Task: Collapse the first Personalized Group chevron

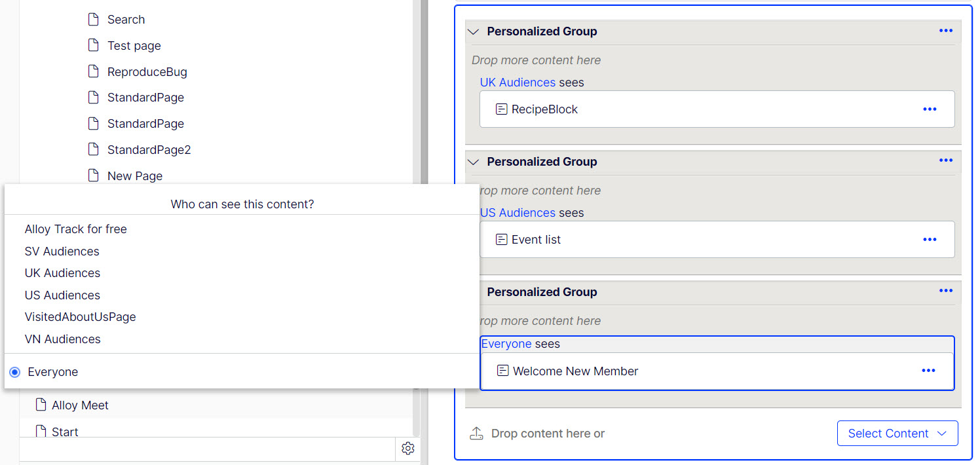Action: 474,31
